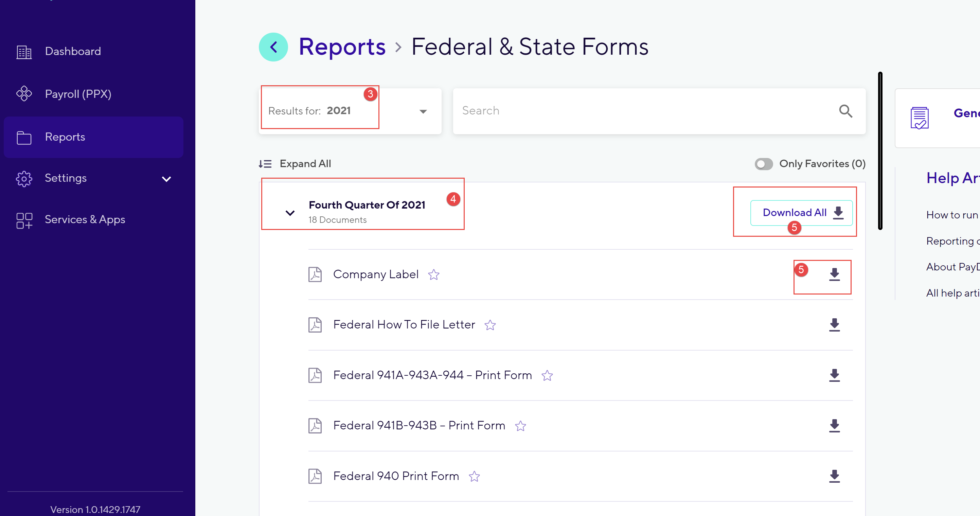Screen dimensions: 980x516
Task: Toggle the Only Favorites switch
Action: coord(764,164)
